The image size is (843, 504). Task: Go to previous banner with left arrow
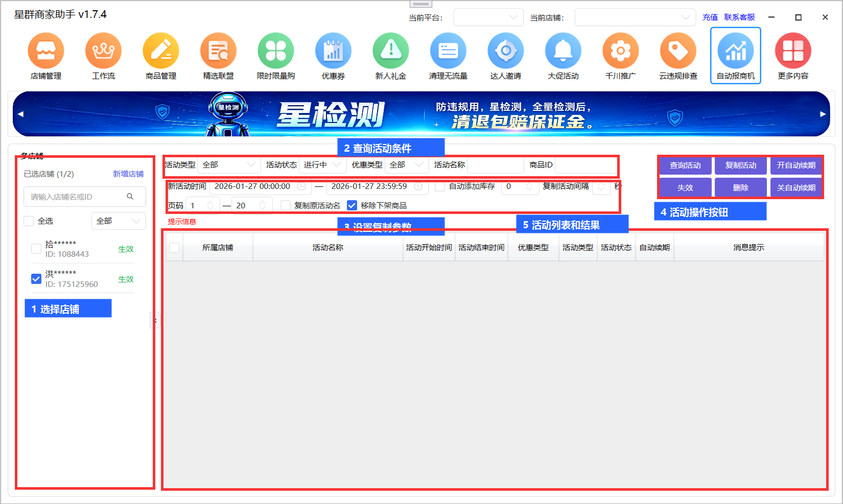[20, 114]
